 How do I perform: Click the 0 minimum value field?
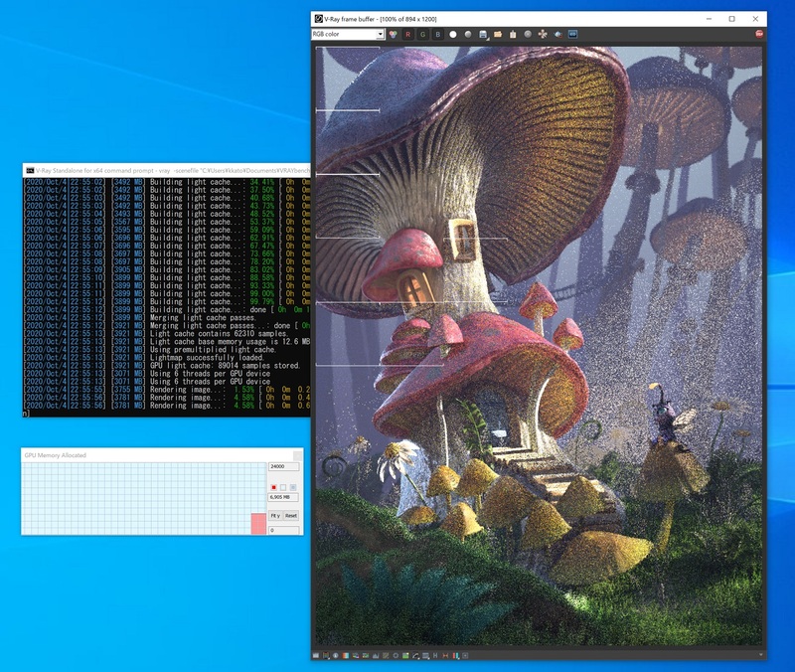click(x=283, y=530)
